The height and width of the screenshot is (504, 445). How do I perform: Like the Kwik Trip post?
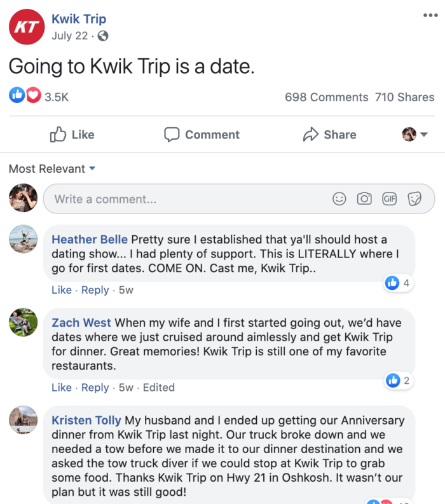click(72, 135)
